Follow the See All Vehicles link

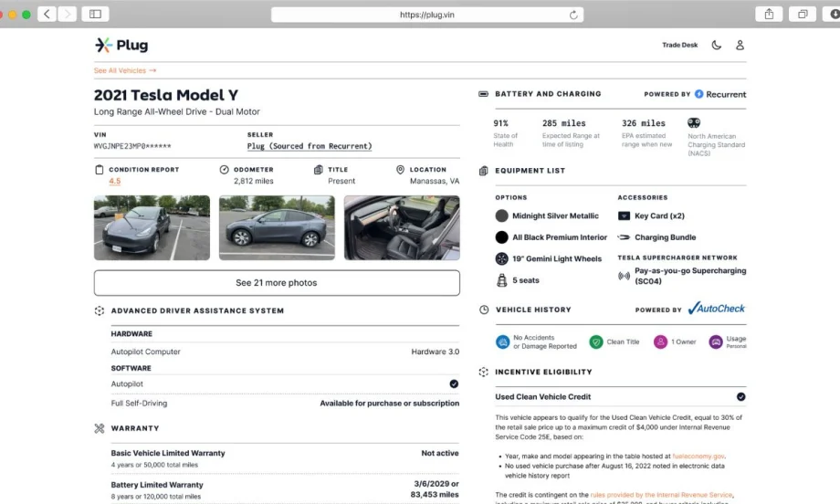pos(125,70)
